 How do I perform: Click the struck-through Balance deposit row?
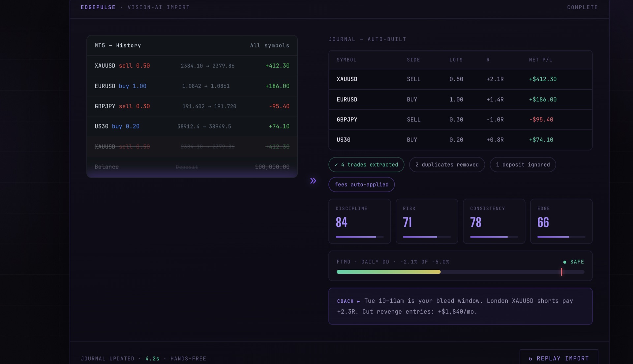(x=192, y=167)
